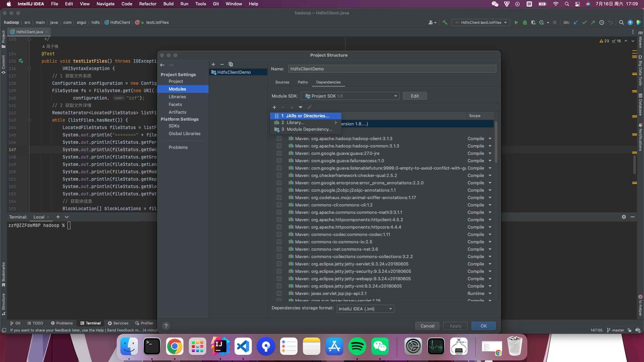Click the add module plus icon
Image resolution: width=644 pixels, height=362 pixels.
[x=213, y=64]
